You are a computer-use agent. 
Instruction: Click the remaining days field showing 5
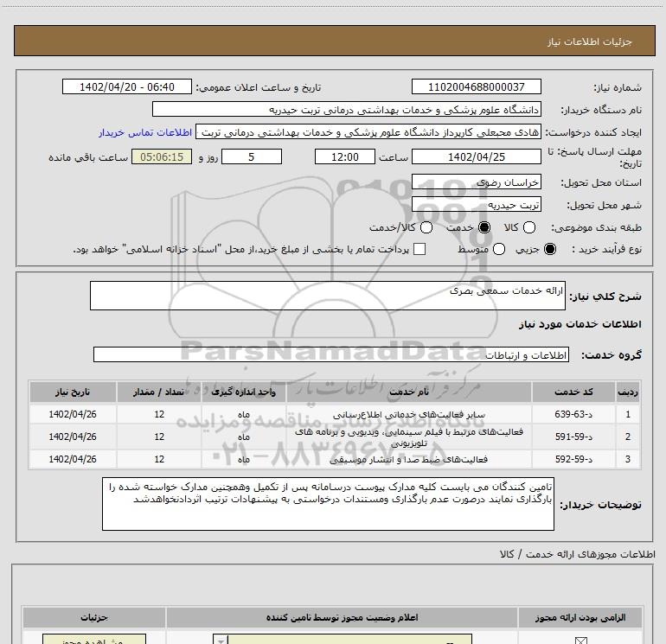click(252, 156)
